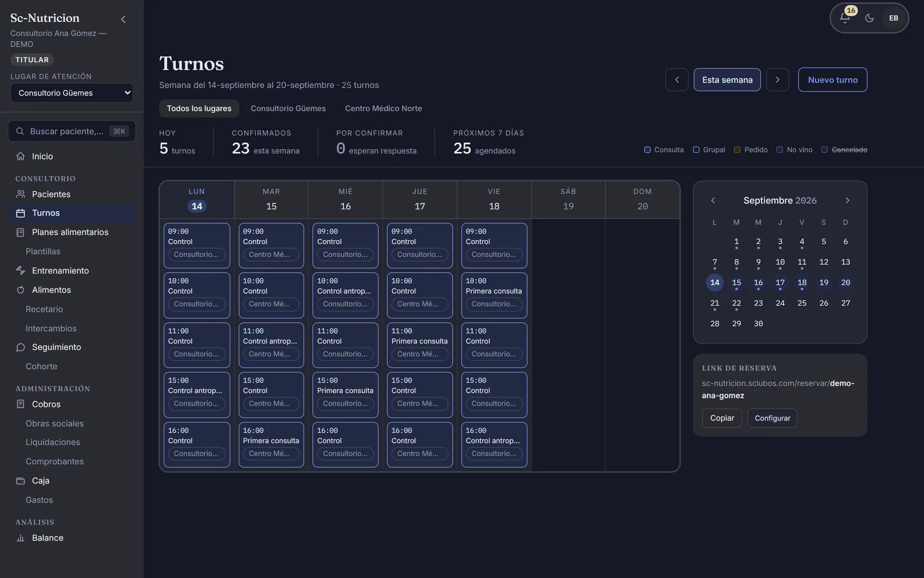Switch to Consultorio Güemes tab
Image resolution: width=924 pixels, height=578 pixels.
pos(288,108)
